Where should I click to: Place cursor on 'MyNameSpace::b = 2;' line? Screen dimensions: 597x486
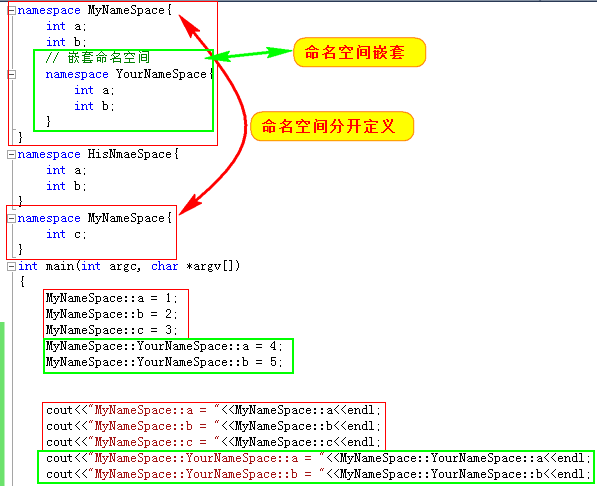coord(112,314)
